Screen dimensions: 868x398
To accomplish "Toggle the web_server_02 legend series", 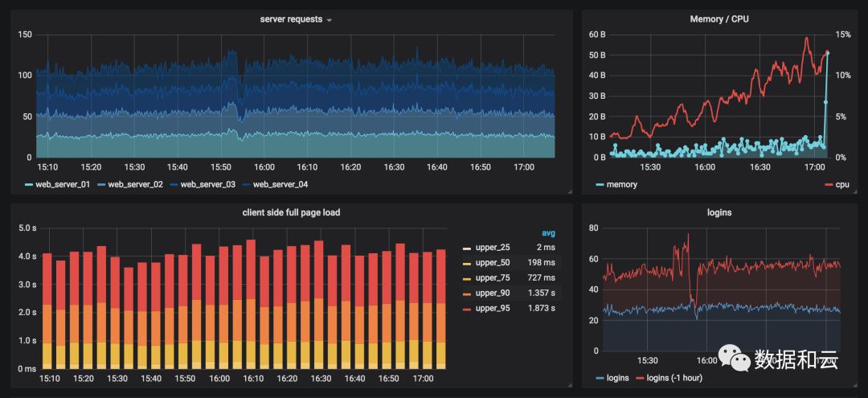I will 130,184.
